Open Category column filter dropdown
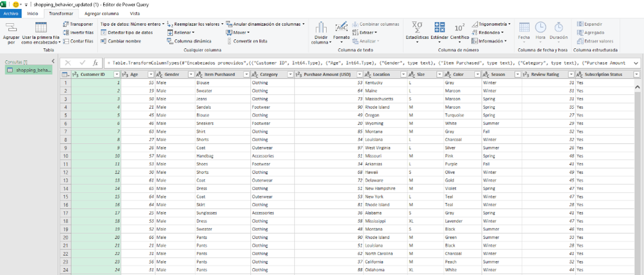Image resolution: width=644 pixels, height=275 pixels. [290, 74]
